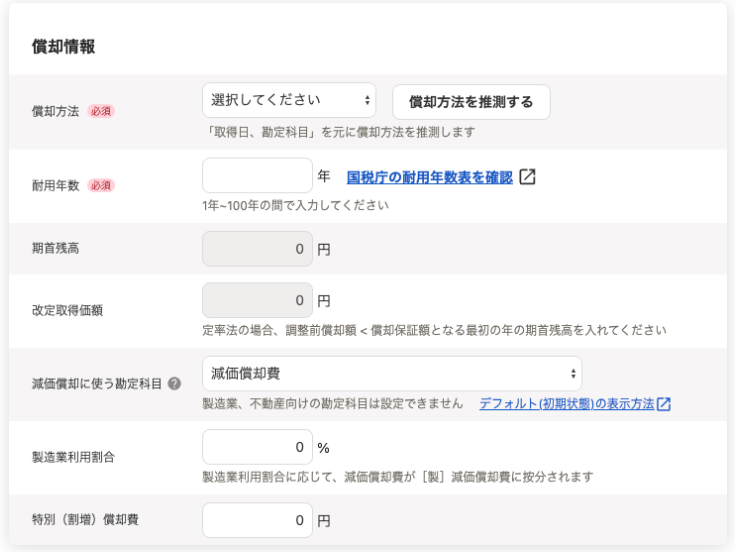Click the 製造業利用割合 label text
This screenshot has width=735, height=552.
point(73,457)
